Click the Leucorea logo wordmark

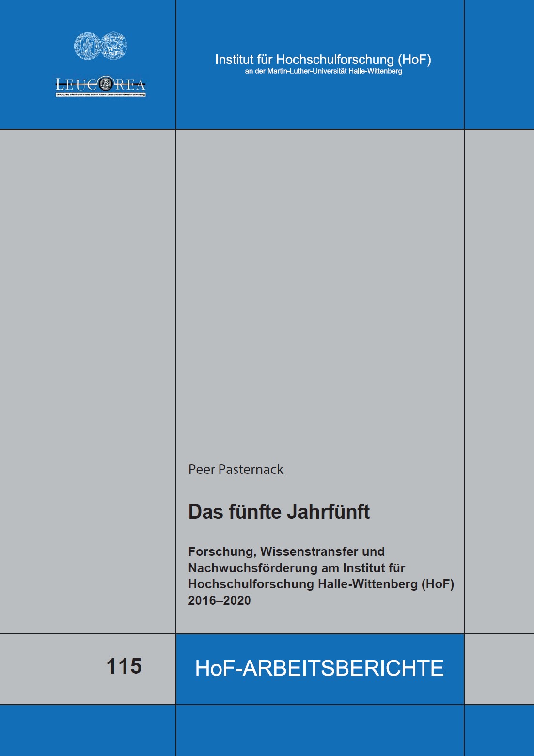(x=101, y=84)
